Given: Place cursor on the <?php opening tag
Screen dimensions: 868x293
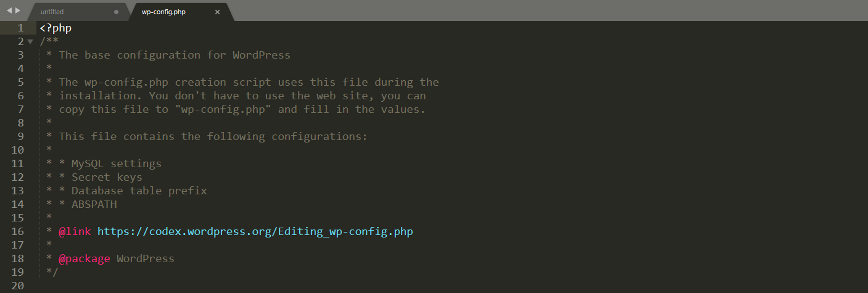Looking at the screenshot, I should (x=56, y=28).
